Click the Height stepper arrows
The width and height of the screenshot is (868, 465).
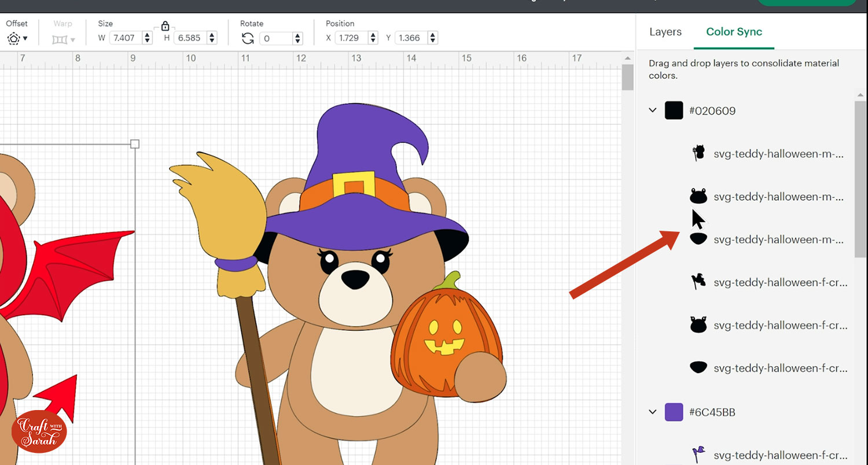(x=212, y=38)
